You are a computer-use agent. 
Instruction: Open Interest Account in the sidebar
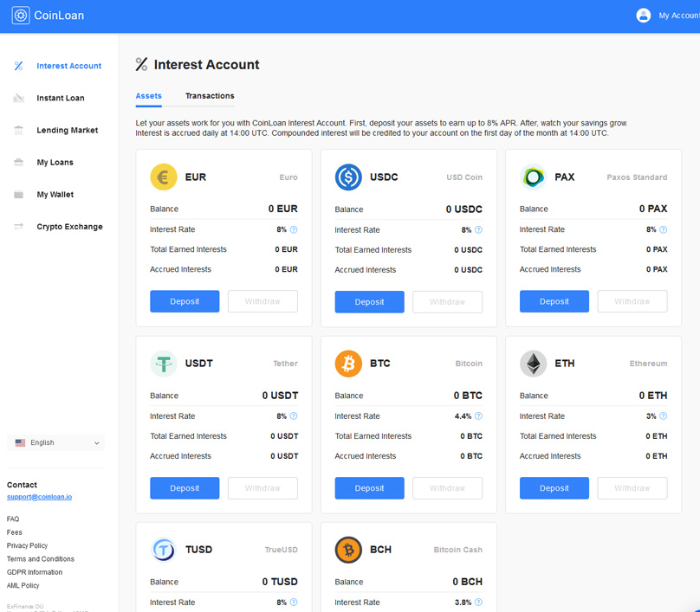68,66
